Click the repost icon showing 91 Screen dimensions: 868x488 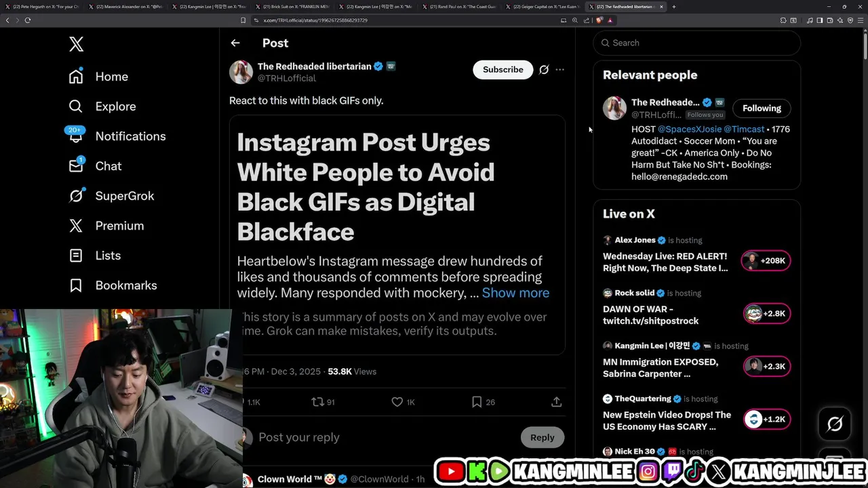[x=323, y=402]
